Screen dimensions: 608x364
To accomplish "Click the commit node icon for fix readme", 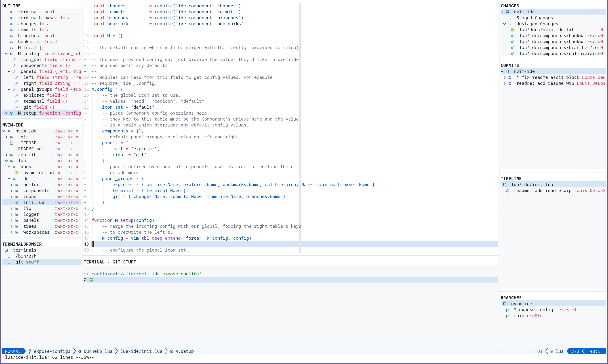I will point(510,77).
